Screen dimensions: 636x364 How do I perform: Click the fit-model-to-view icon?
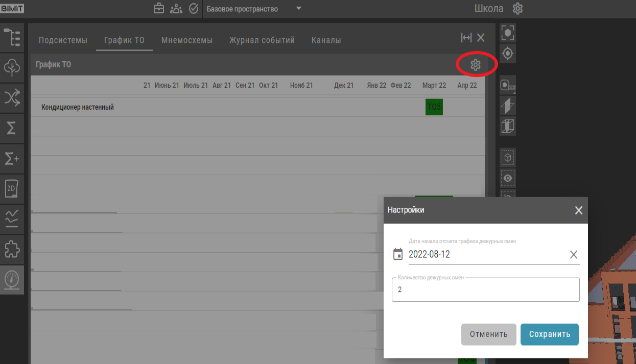[508, 33]
